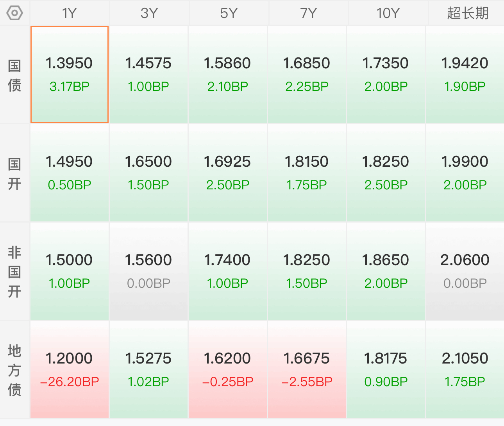Select the 国开 row label
This screenshot has height=426, width=504.
tap(14, 173)
